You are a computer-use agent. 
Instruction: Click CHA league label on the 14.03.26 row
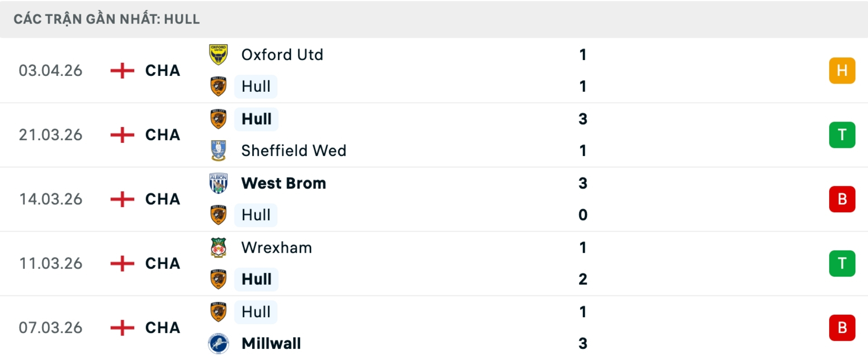click(x=162, y=199)
